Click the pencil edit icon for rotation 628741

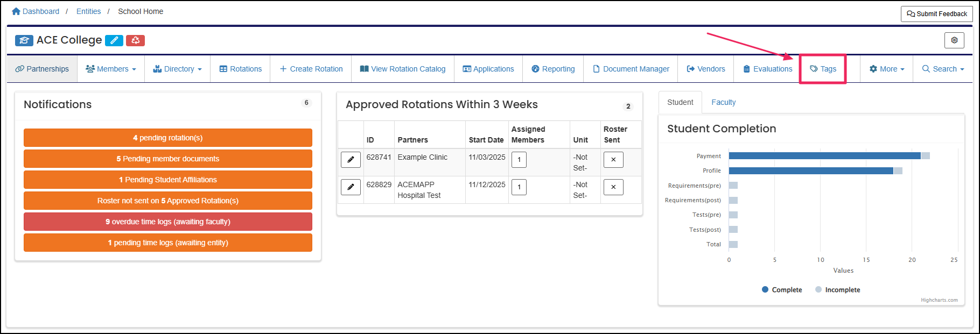point(351,160)
